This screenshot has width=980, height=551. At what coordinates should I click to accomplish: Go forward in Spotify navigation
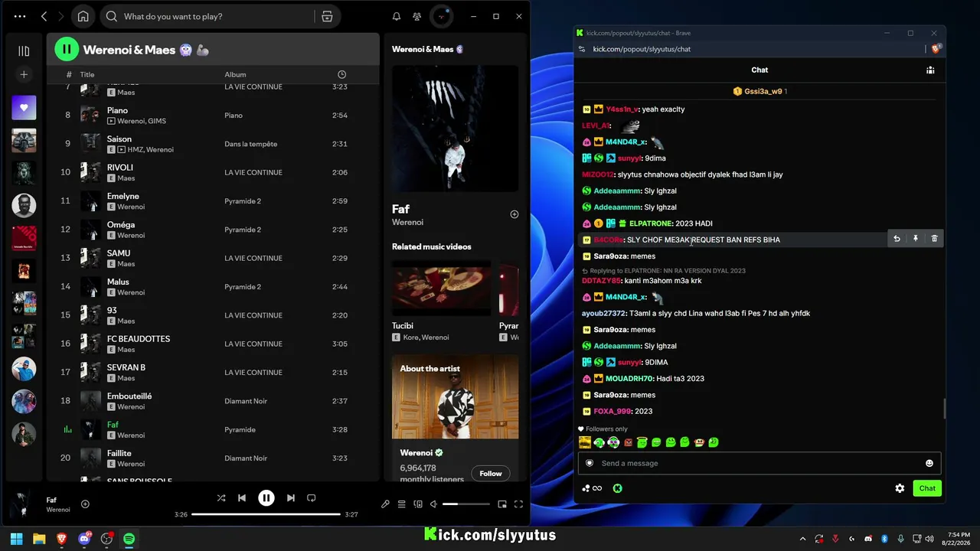click(61, 16)
